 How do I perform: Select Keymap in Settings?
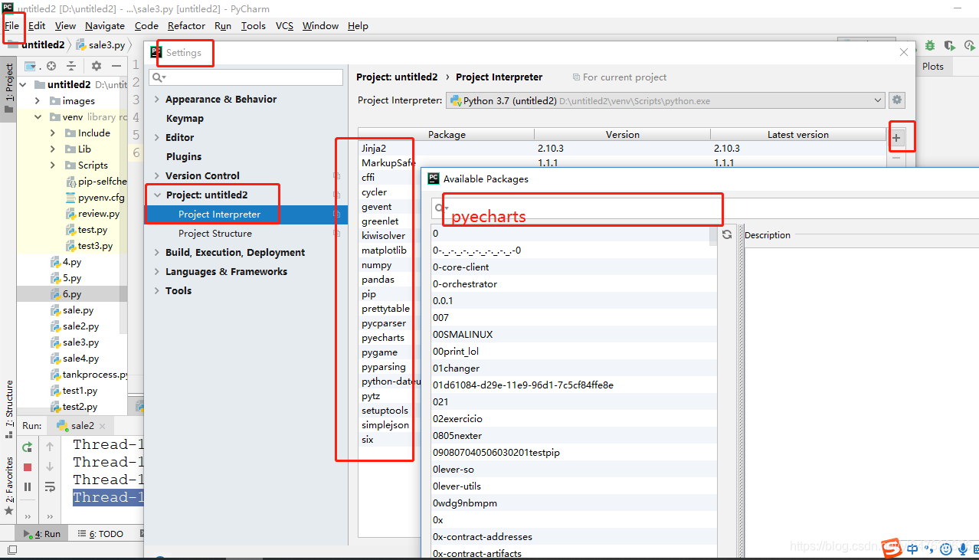(x=185, y=119)
